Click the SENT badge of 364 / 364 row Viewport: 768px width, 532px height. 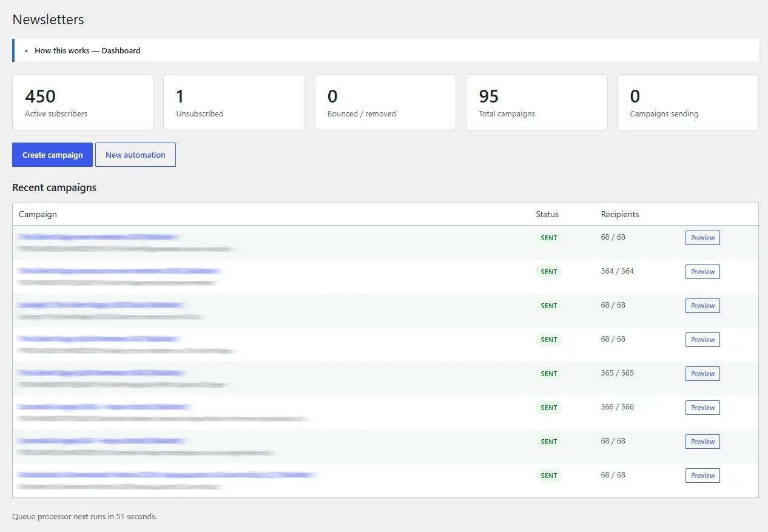click(549, 272)
